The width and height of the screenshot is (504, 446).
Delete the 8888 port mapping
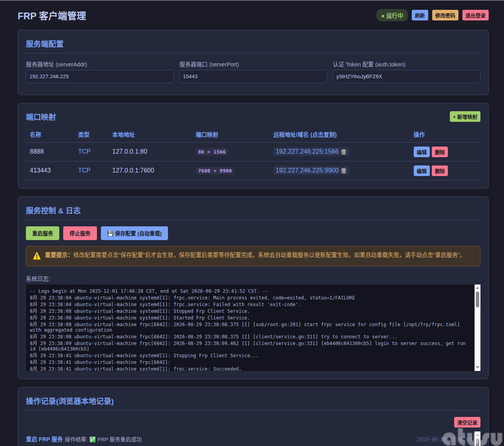(440, 152)
